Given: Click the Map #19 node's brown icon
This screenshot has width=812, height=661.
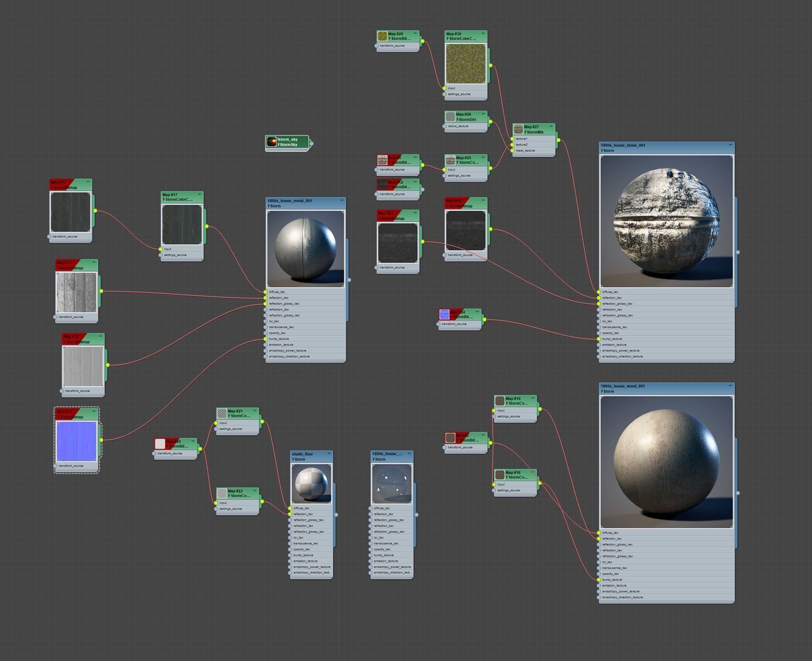Looking at the screenshot, I should tap(500, 401).
